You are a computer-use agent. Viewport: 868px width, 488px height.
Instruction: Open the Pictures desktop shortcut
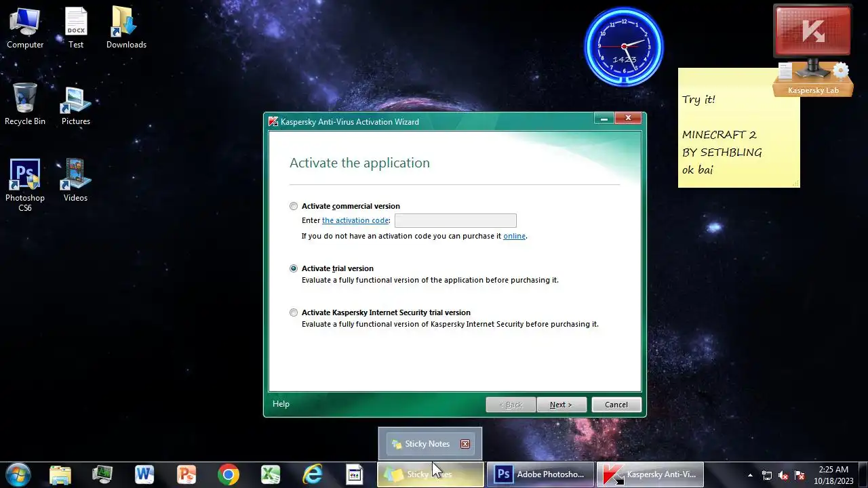(76, 105)
